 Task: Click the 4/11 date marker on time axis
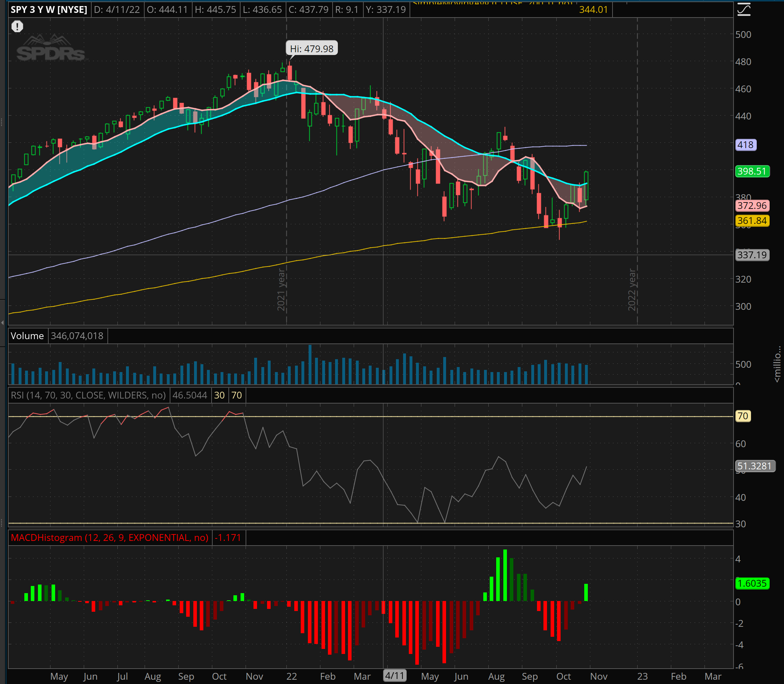pyautogui.click(x=395, y=676)
